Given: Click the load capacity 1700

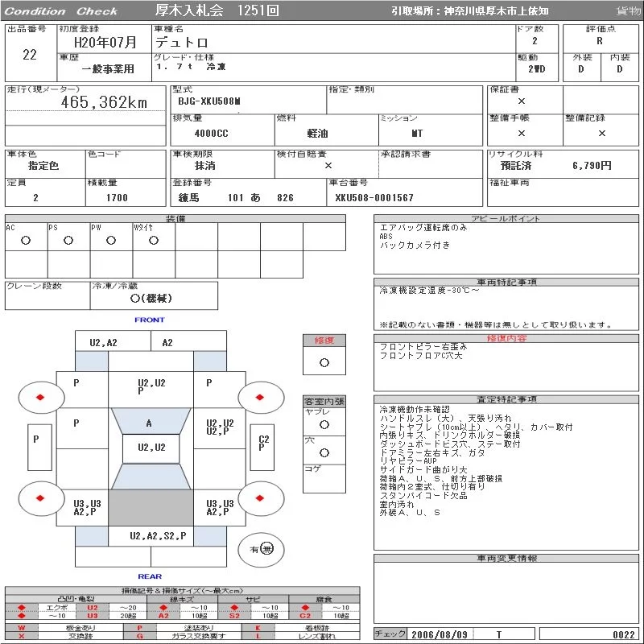Looking at the screenshot, I should coord(117,198).
